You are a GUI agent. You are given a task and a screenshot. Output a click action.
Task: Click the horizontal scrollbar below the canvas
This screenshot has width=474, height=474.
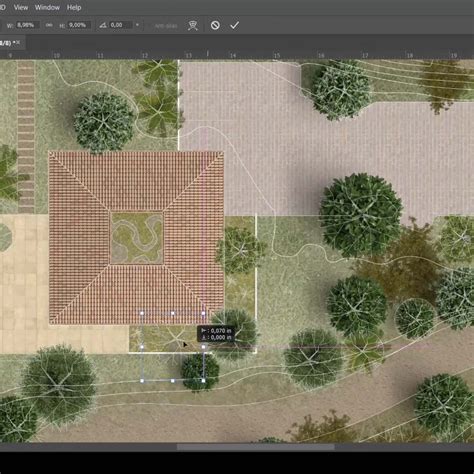(x=255, y=447)
